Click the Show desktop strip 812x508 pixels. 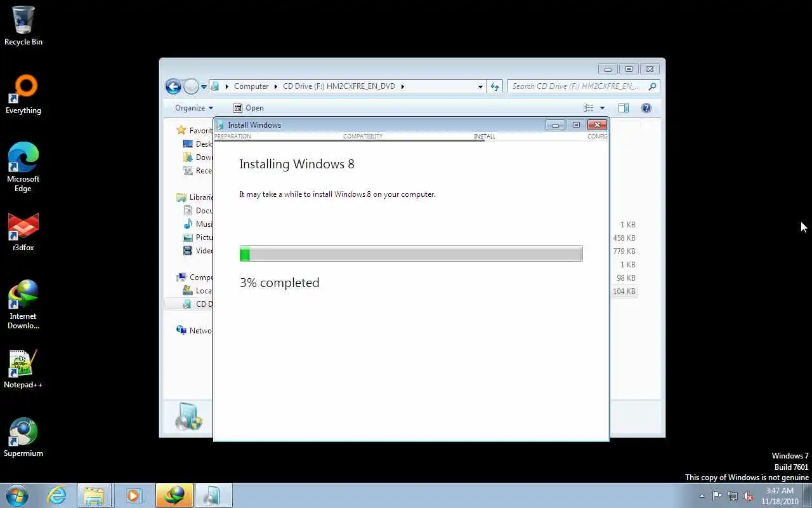click(808, 496)
